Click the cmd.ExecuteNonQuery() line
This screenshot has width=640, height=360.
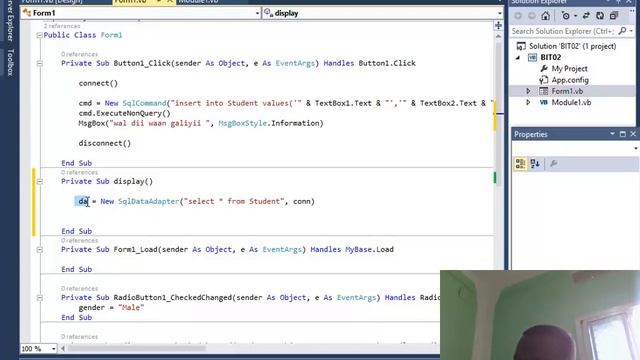click(124, 113)
